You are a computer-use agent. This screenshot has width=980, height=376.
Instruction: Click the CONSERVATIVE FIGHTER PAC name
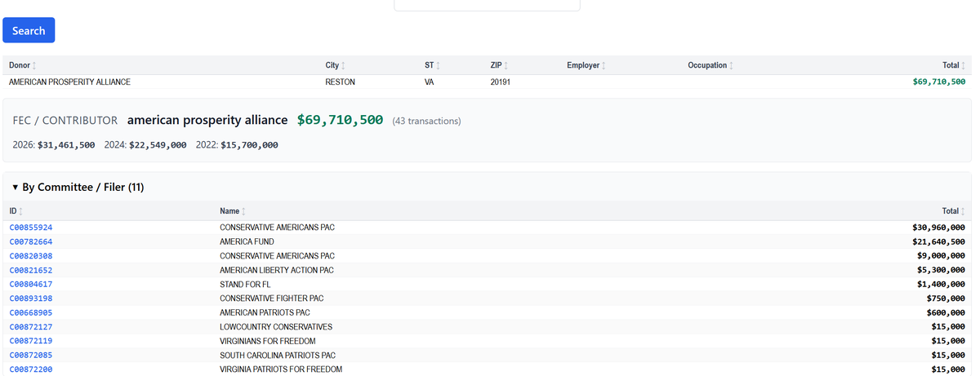(271, 299)
